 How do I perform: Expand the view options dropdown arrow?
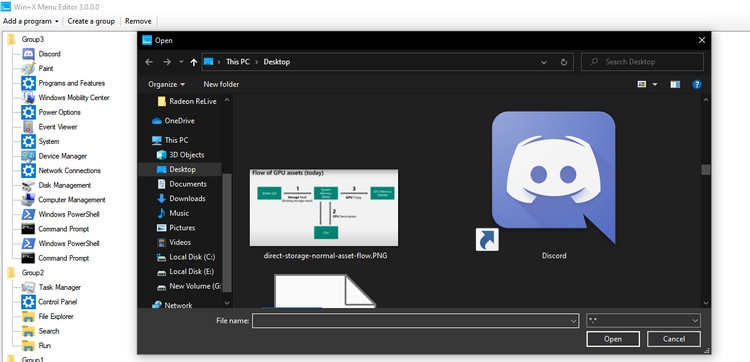click(x=655, y=85)
